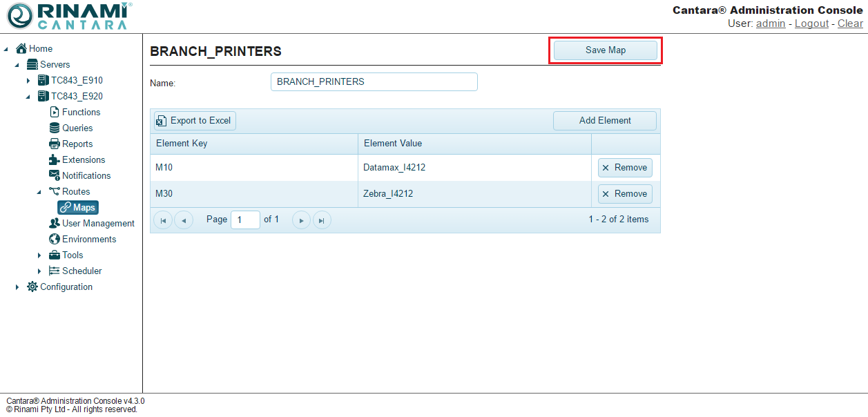The height and width of the screenshot is (417, 868).
Task: Open Queries database icon
Action: coord(55,128)
